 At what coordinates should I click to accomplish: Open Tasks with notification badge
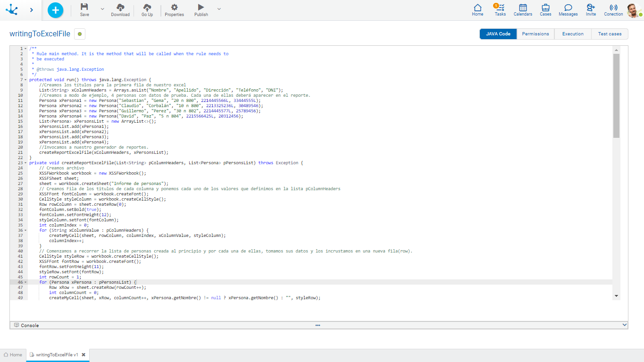click(x=500, y=10)
